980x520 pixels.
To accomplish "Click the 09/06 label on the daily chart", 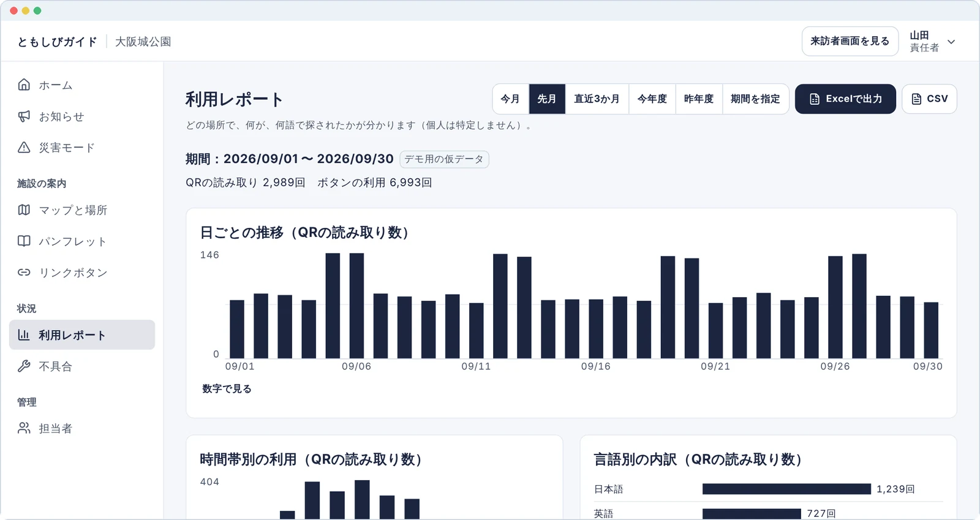I will (356, 366).
